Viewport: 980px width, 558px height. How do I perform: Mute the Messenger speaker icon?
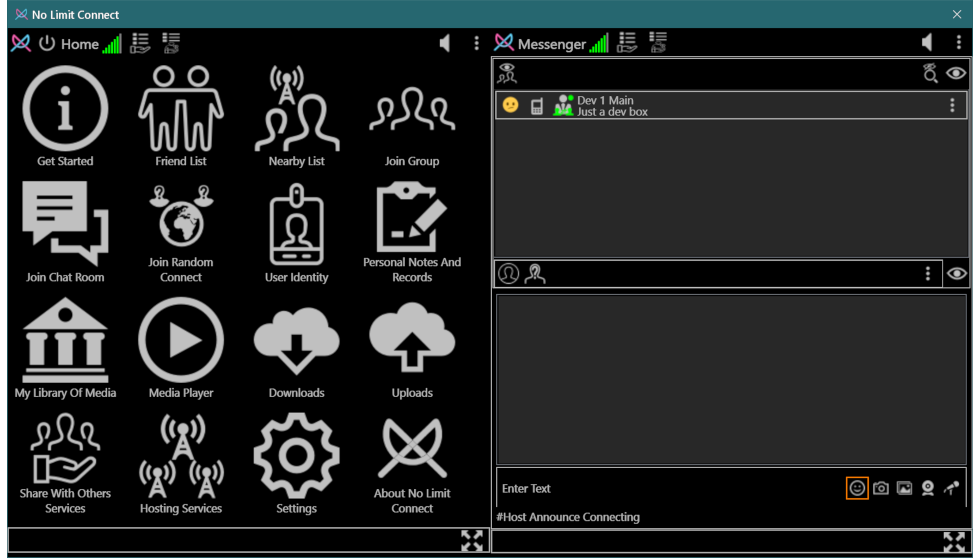coord(927,43)
